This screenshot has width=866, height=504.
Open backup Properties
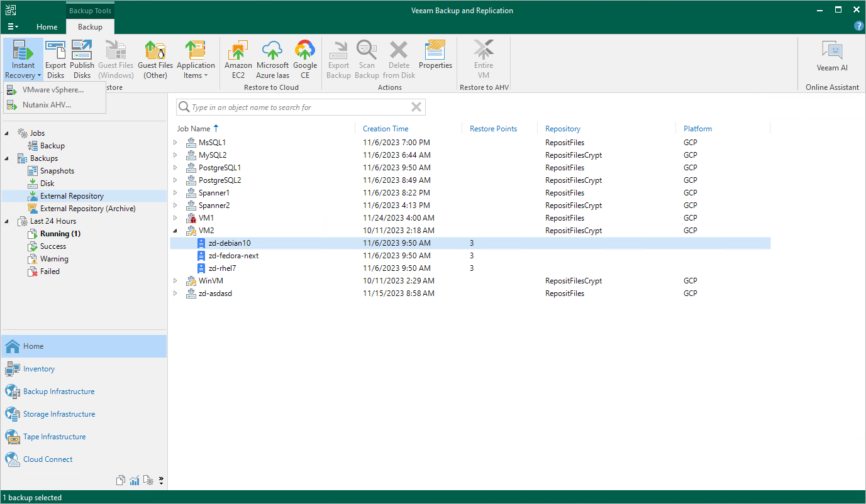[x=436, y=55]
